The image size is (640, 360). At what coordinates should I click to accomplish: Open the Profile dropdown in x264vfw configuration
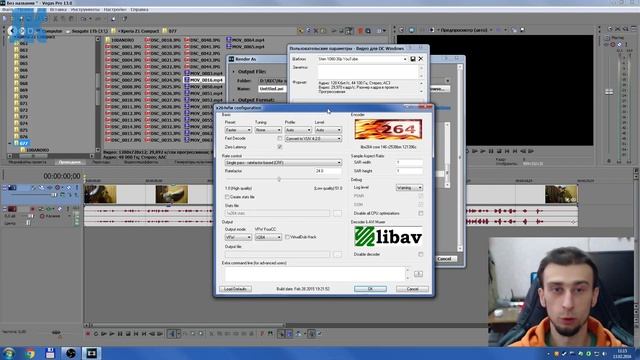coord(298,130)
